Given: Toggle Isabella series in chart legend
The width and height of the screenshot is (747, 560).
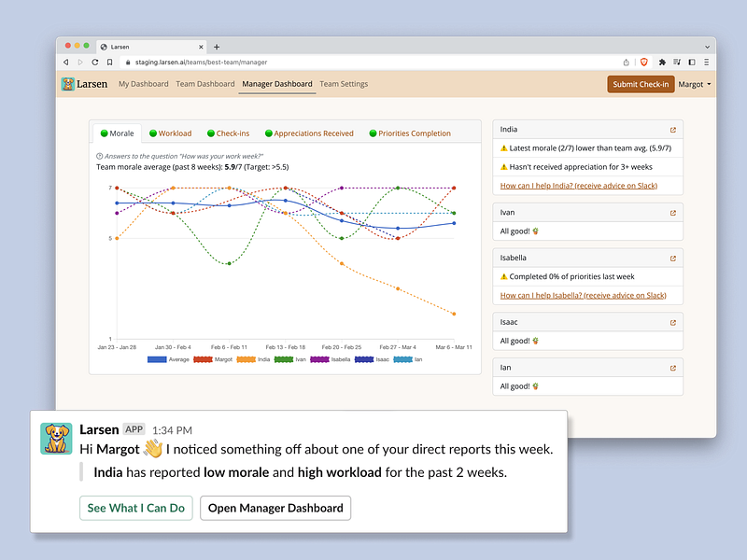Looking at the screenshot, I should [x=331, y=359].
